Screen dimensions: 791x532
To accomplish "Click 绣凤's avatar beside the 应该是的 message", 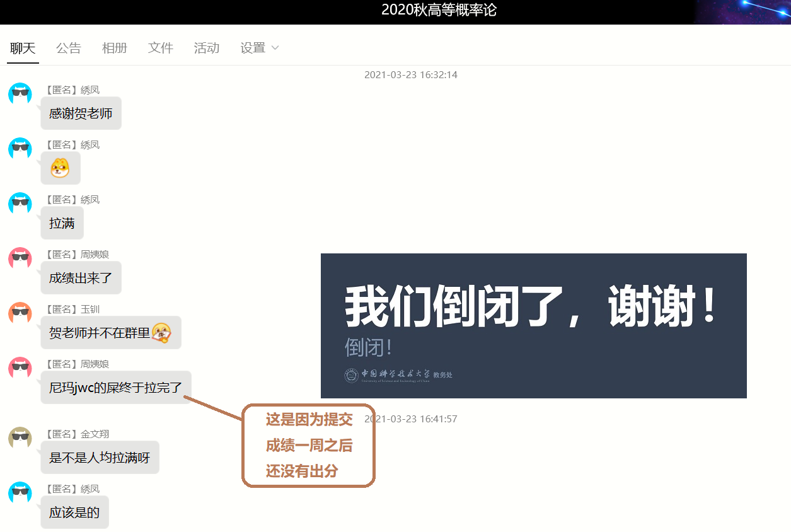I will tap(20, 493).
